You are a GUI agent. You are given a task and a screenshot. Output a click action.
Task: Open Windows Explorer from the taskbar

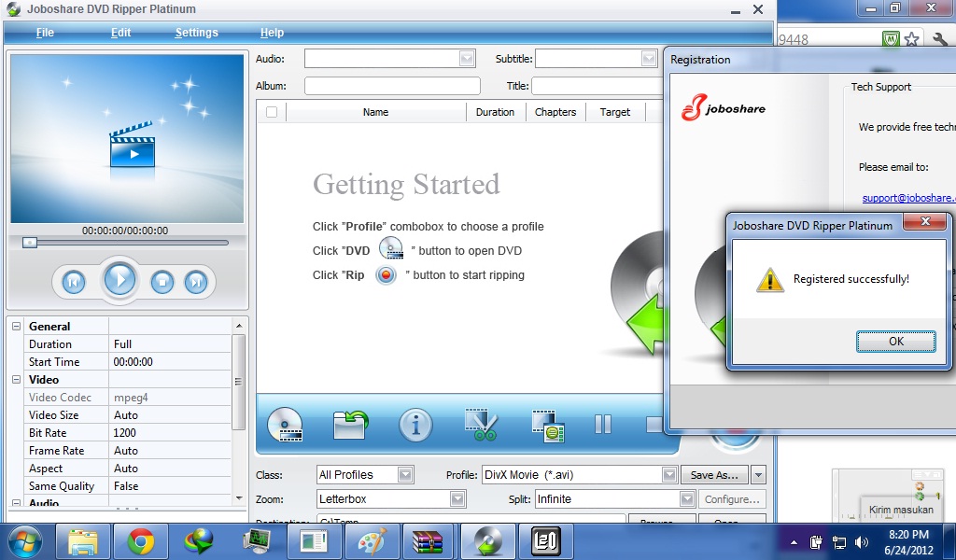point(83,541)
